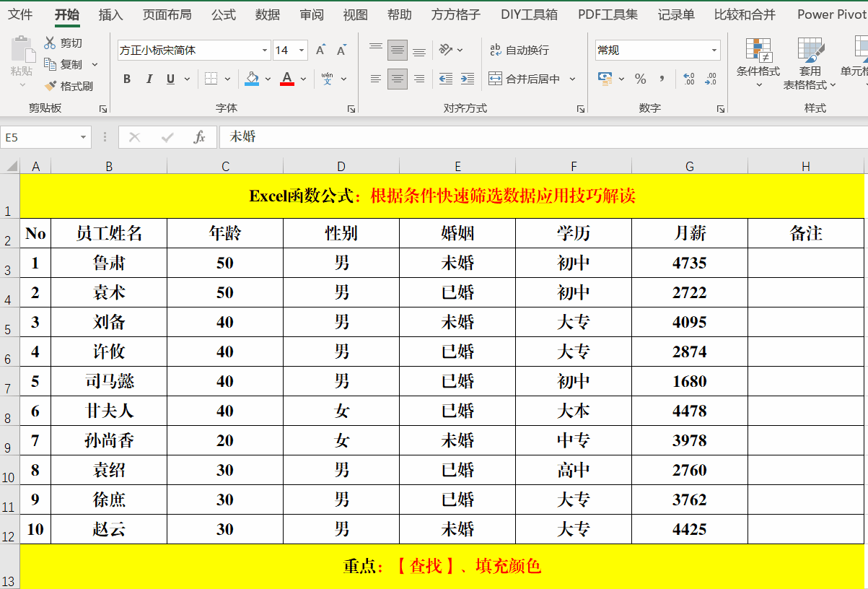Click the Cut (剪切) scissors icon

(x=51, y=43)
